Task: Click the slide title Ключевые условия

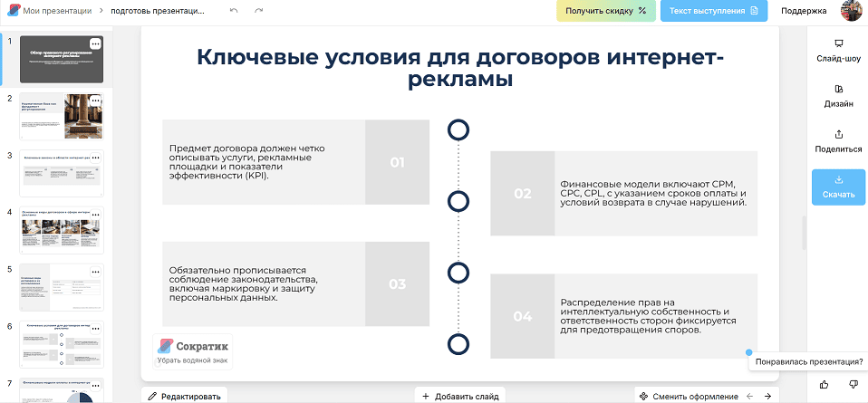Action: (x=460, y=67)
